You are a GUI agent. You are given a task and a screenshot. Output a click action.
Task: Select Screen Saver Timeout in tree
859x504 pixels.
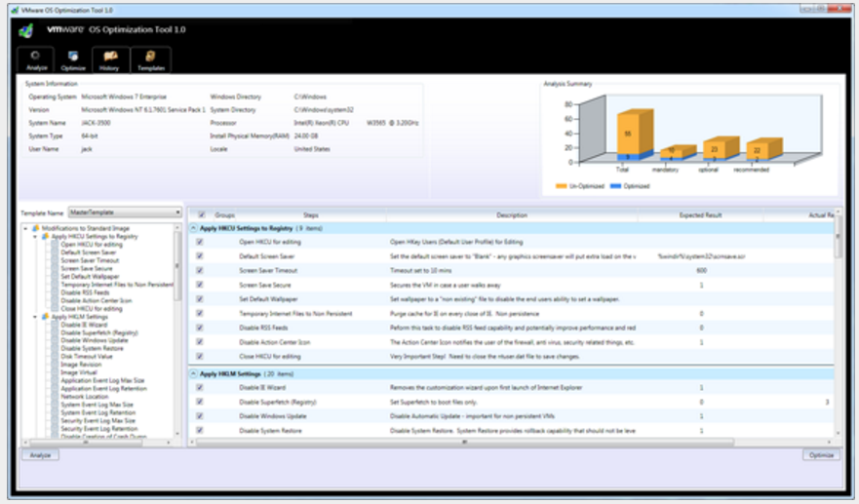pyautogui.click(x=90, y=260)
